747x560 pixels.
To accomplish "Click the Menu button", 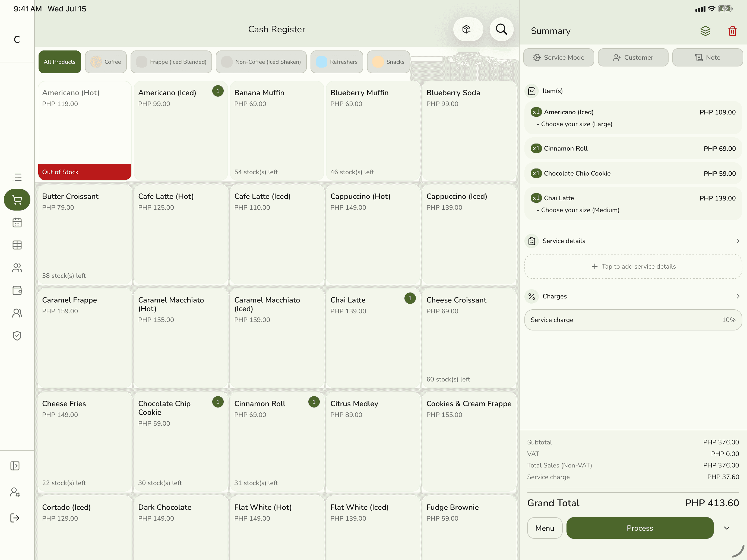I will click(545, 528).
